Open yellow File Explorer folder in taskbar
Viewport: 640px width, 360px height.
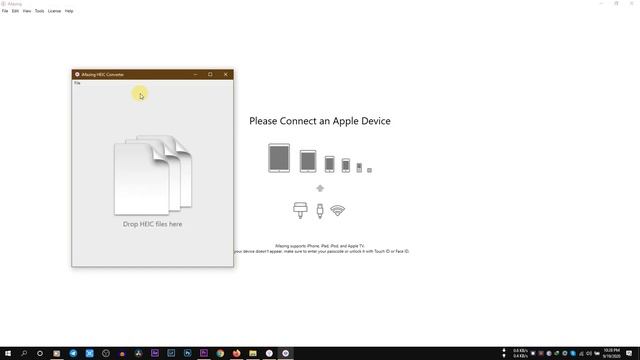253,353
